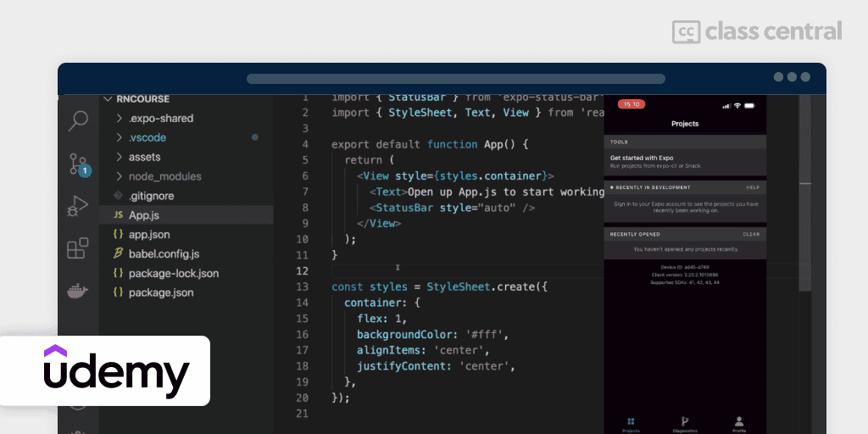868x434 pixels.
Task: Select App.js in the explorer
Action: pos(186,215)
